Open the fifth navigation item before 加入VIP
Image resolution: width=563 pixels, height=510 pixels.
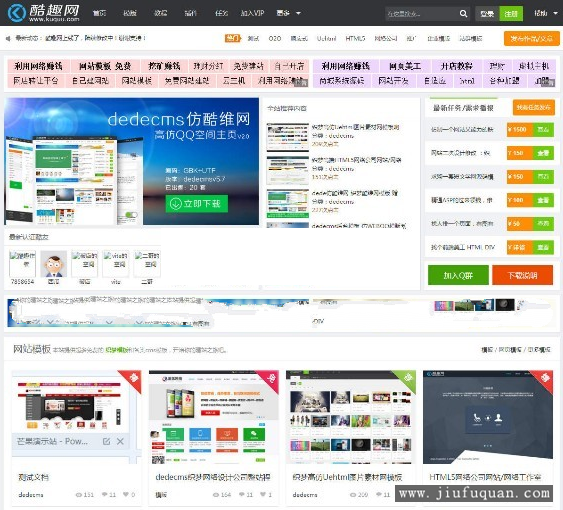coord(221,13)
